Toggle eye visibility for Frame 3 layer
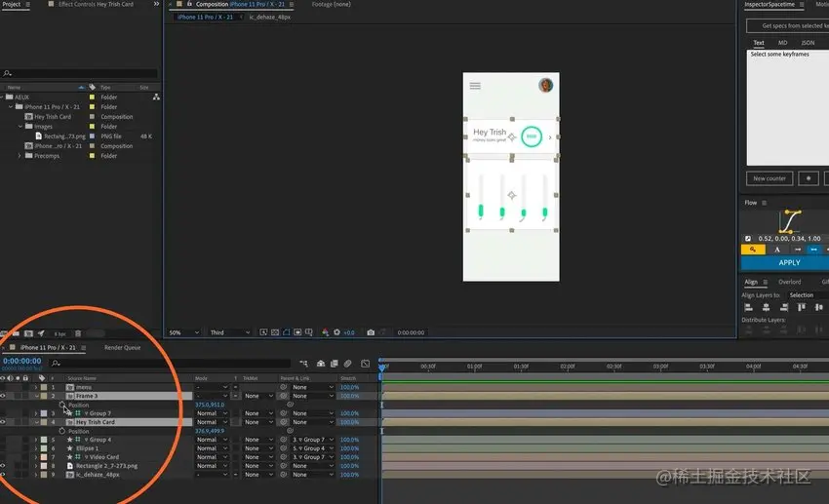The image size is (829, 504). 3,396
